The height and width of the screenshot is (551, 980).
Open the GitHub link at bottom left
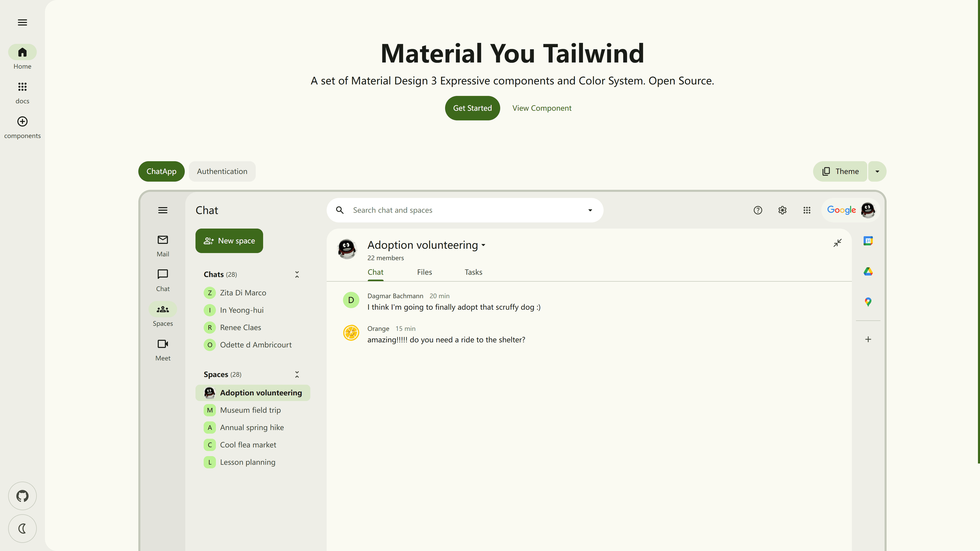click(x=22, y=496)
